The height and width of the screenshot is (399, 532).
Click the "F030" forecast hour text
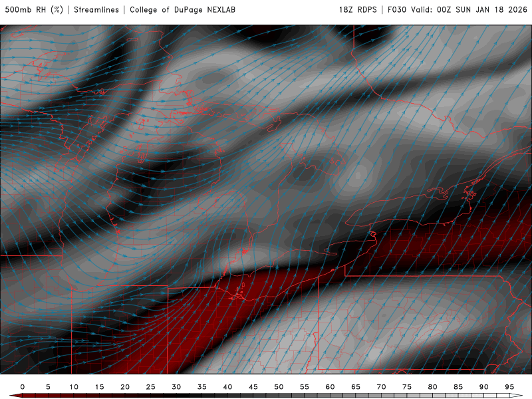click(396, 10)
